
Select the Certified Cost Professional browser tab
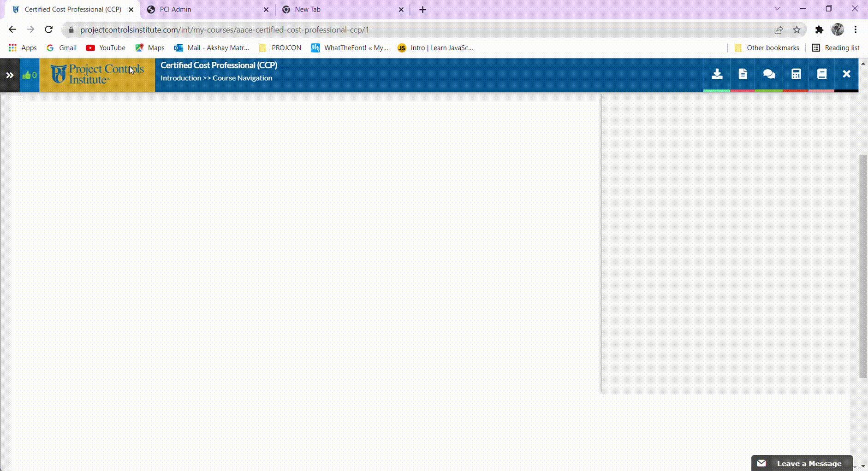click(x=72, y=9)
